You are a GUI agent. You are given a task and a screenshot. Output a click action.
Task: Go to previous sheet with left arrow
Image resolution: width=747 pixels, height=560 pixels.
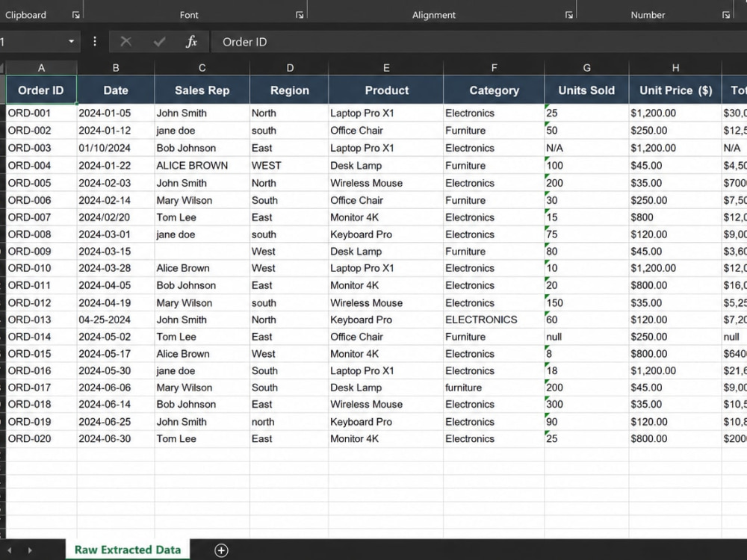[10, 550]
